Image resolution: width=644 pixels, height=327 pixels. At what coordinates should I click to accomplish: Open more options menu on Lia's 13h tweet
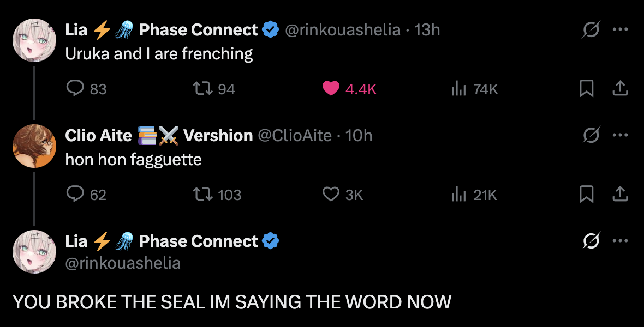pos(620,29)
